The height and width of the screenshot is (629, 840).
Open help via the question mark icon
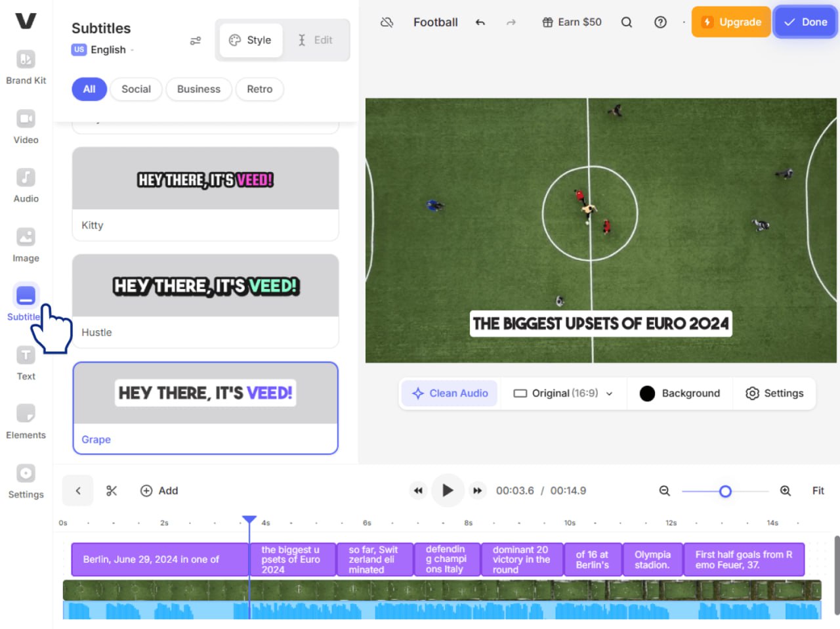point(660,22)
